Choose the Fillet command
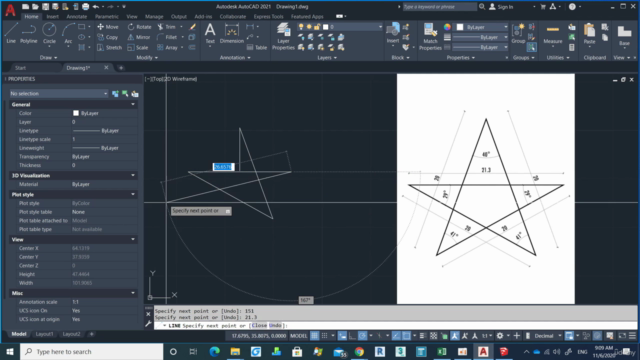 coord(167,37)
